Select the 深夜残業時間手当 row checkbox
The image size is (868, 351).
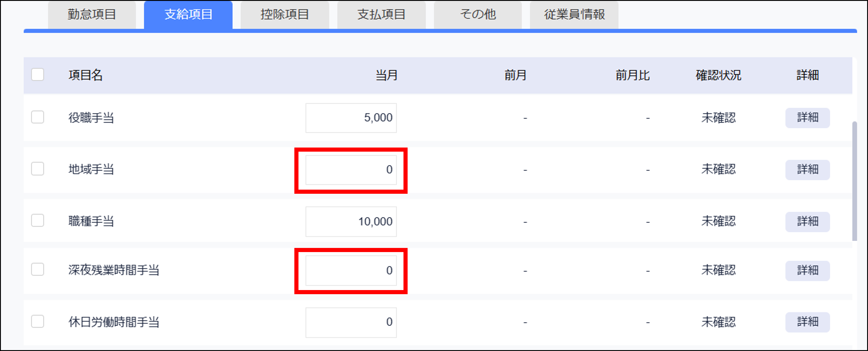37,269
